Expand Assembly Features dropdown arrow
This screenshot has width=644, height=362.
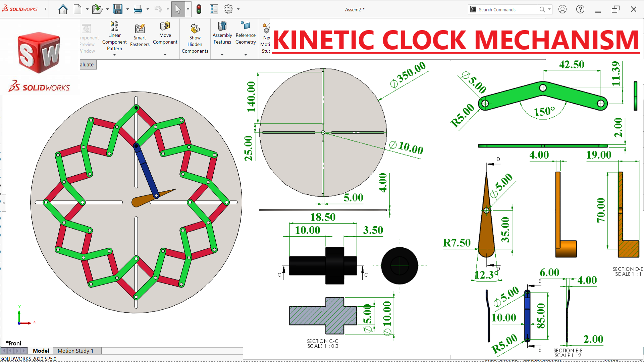(x=222, y=55)
